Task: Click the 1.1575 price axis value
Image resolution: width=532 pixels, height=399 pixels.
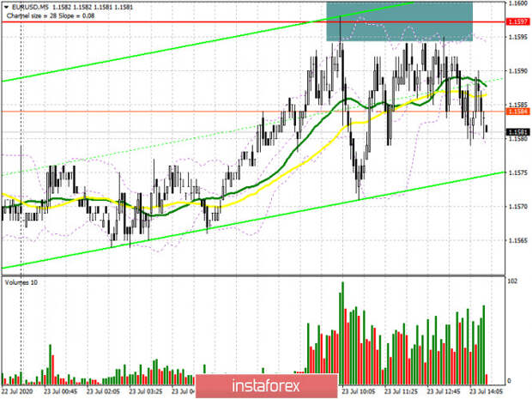Action: pos(517,172)
